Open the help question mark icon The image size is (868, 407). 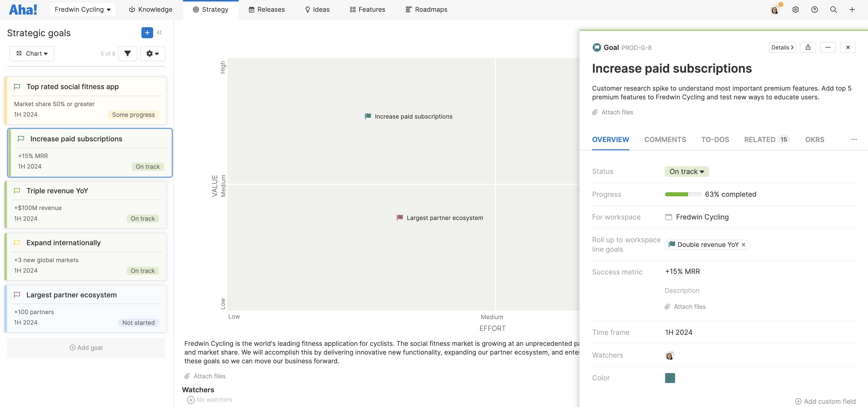[x=815, y=9]
